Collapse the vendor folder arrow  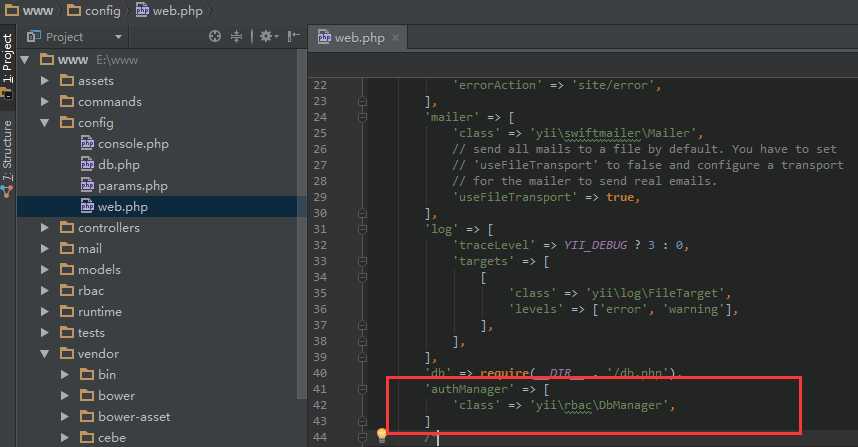pyautogui.click(x=45, y=353)
